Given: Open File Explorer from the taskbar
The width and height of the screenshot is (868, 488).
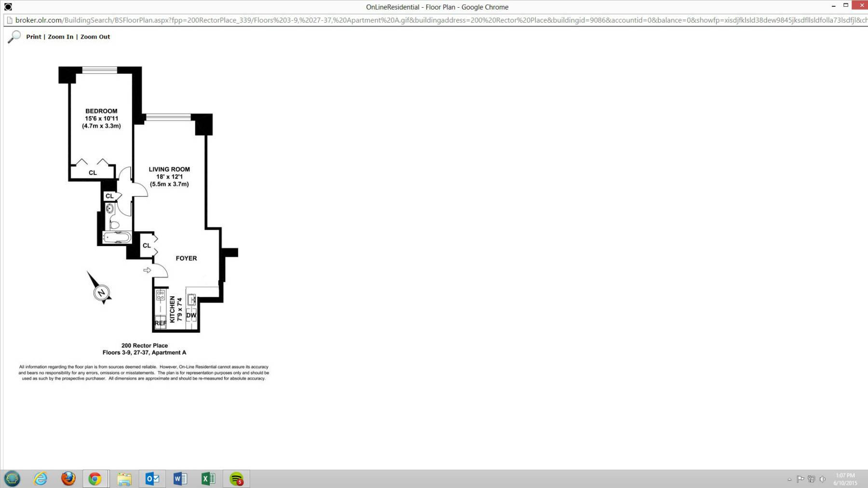Looking at the screenshot, I should click(124, 479).
